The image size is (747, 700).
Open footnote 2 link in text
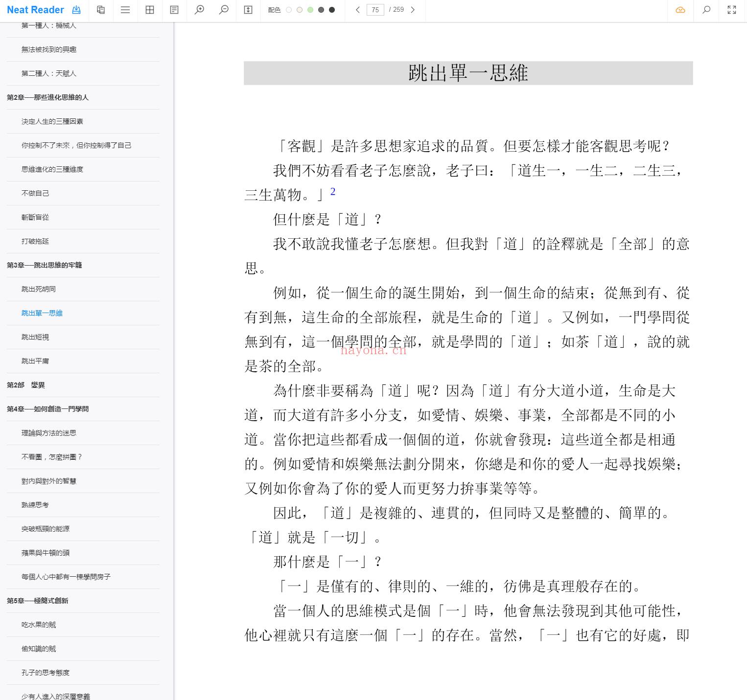[x=333, y=192]
